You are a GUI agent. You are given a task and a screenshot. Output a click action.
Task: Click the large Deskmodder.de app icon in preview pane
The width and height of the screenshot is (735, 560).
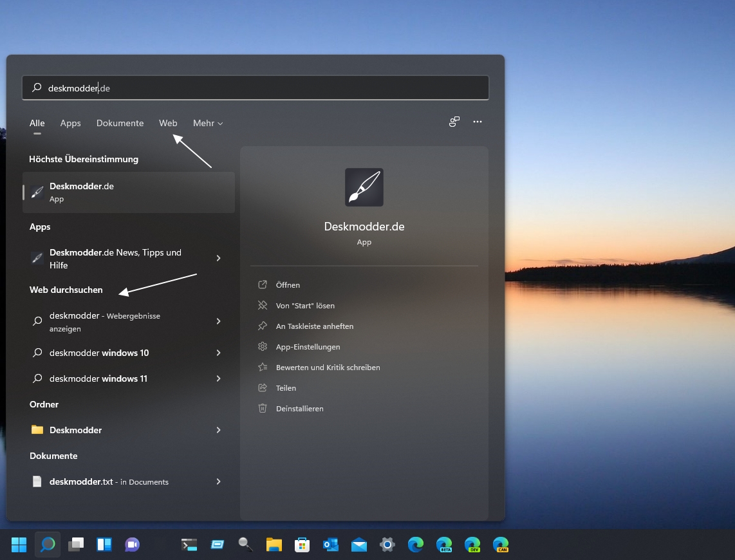pos(364,187)
